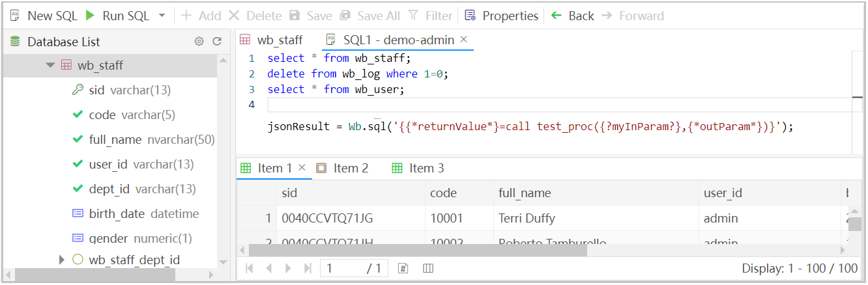Click the jsonResult Wb.sql code line
The width and height of the screenshot is (868, 285).
coord(530,127)
